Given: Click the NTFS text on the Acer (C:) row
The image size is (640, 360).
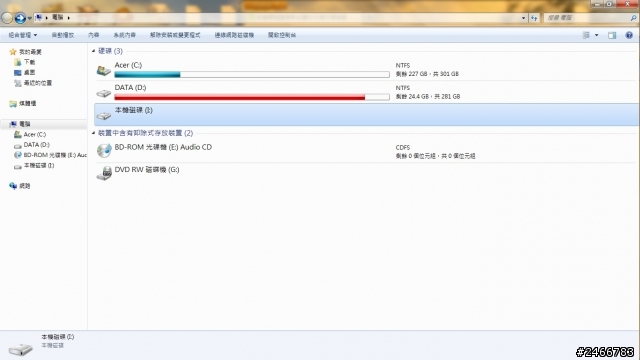Looking at the screenshot, I should coord(402,65).
